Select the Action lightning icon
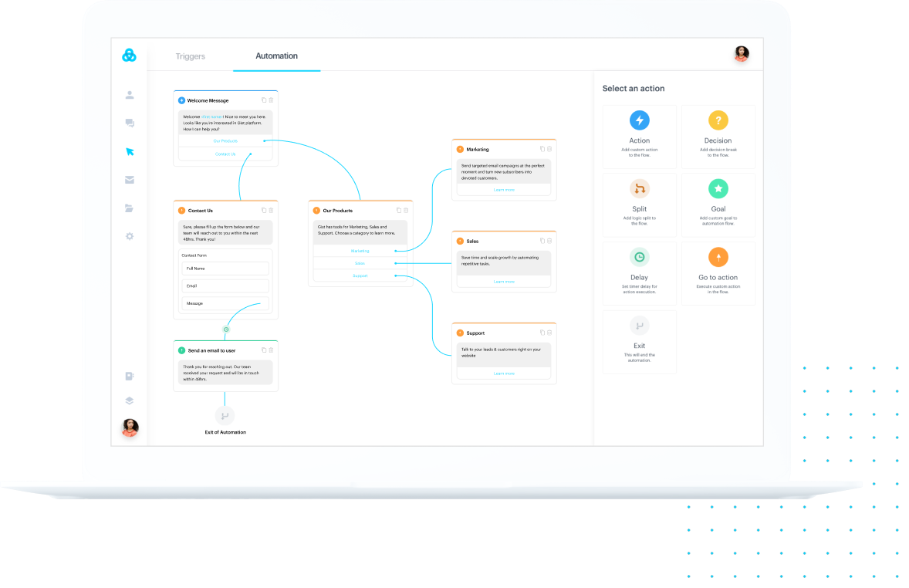This screenshot has height=588, width=909. pos(639,120)
